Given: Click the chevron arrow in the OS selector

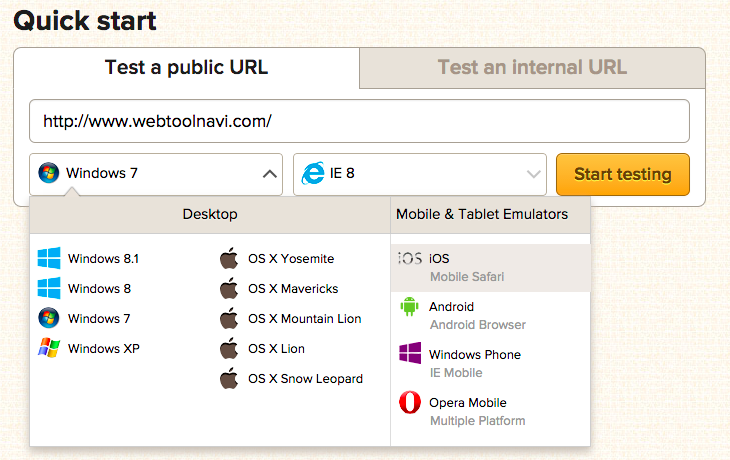Looking at the screenshot, I should (270, 174).
